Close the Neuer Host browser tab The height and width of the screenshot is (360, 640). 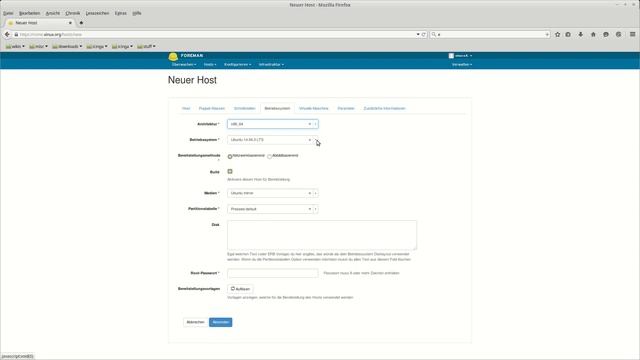tap(70, 23)
